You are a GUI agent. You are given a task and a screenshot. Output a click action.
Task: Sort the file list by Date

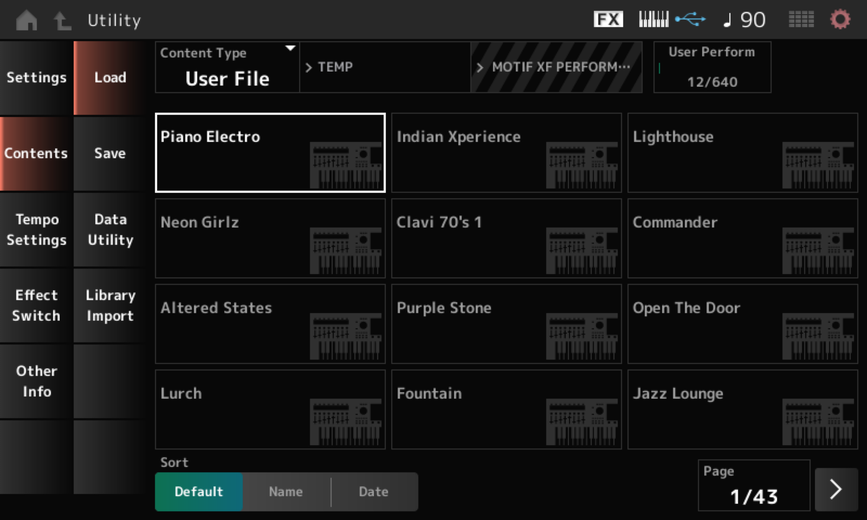[x=373, y=492]
